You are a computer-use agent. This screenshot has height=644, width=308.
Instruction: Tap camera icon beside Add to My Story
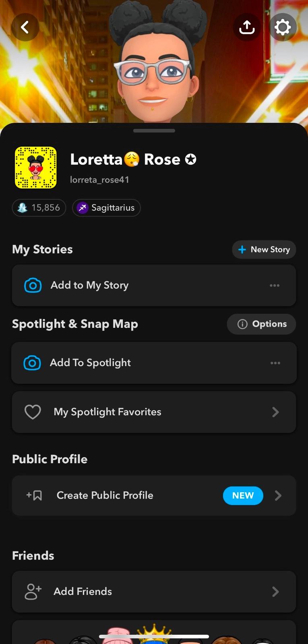click(x=33, y=286)
